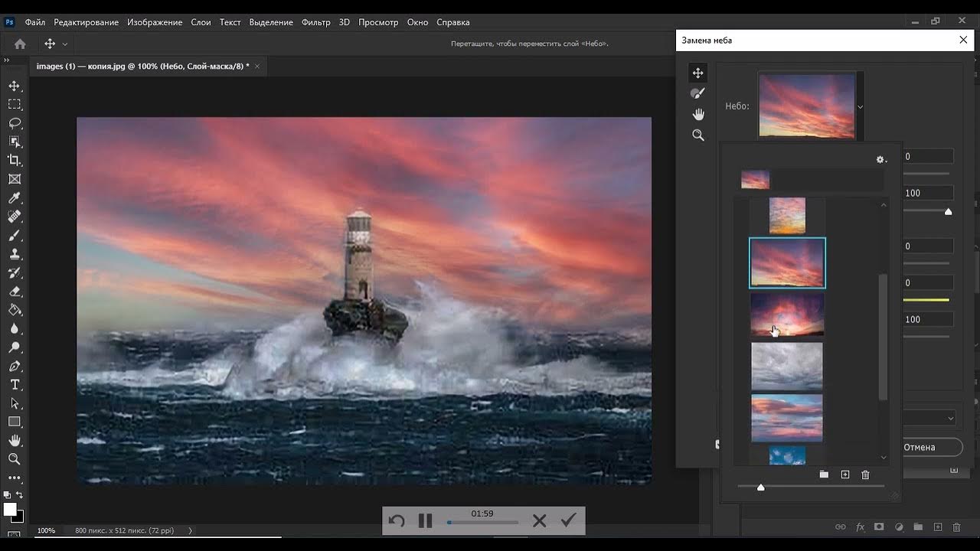Create adjustment layer icon in Layers panel

[899, 527]
